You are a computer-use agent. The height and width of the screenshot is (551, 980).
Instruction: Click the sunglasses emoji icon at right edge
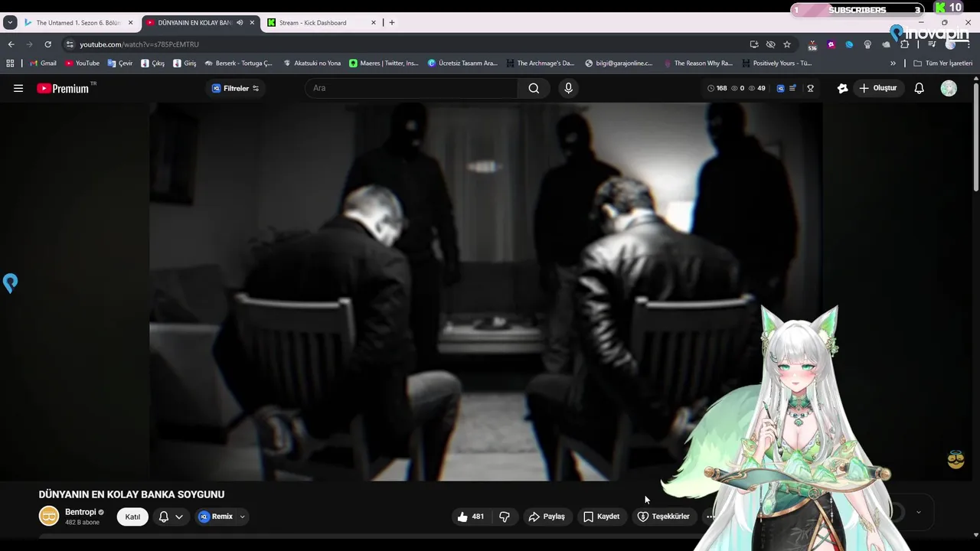tap(955, 459)
